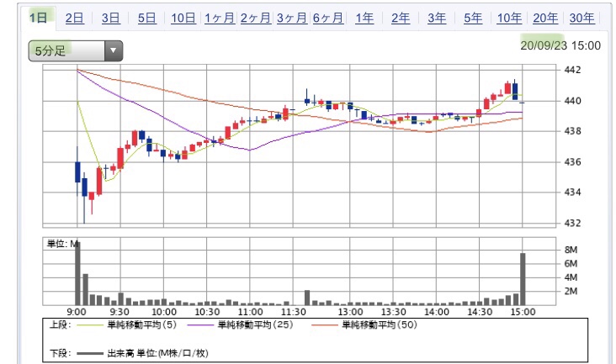This screenshot has height=364, width=616.
Task: Select the 30年 chart range
Action: [581, 18]
